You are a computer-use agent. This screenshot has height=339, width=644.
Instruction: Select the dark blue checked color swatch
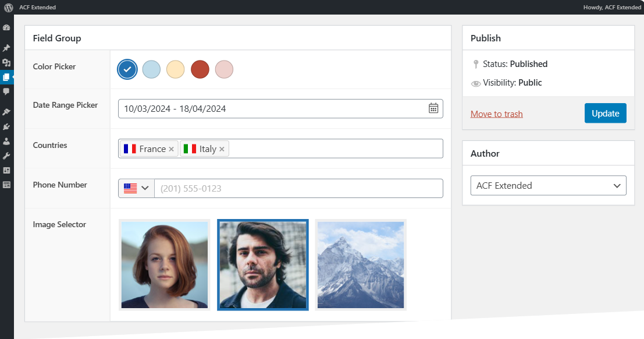click(x=127, y=69)
